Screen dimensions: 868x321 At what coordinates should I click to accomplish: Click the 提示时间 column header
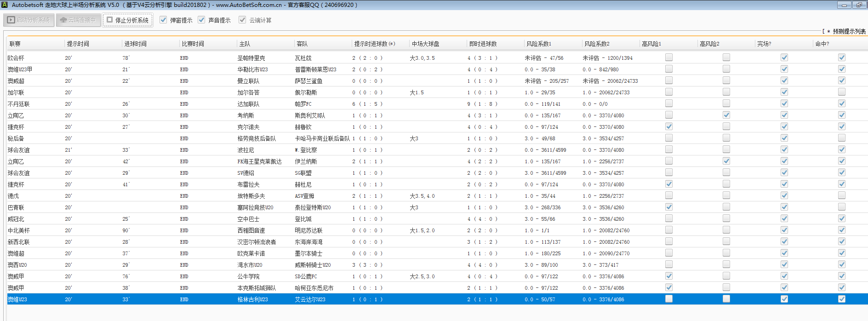point(78,44)
